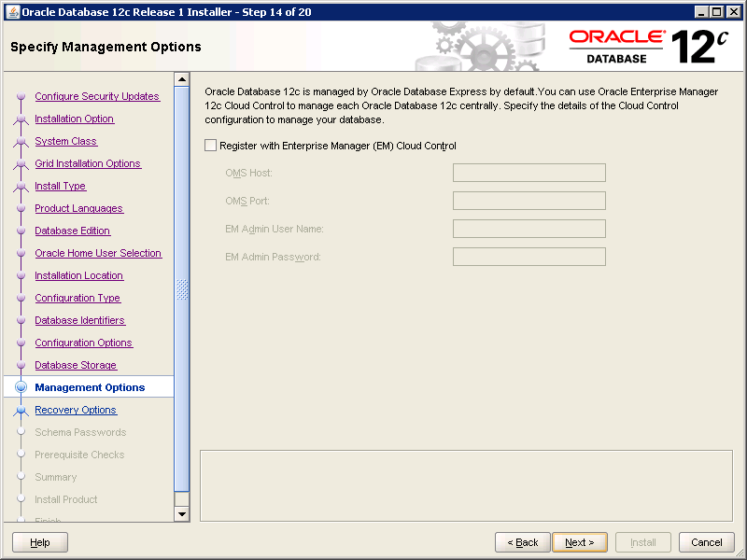Click the Configure Security Updates step bullet
Screen dimensions: 747x560
[21, 96]
